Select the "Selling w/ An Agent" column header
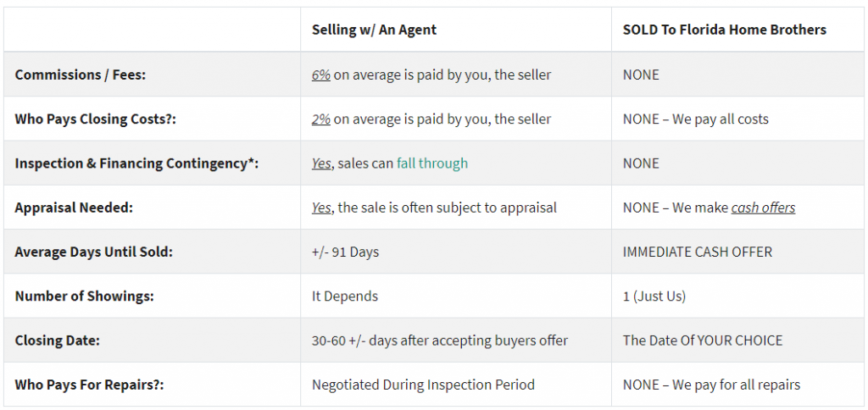This screenshot has height=410, width=868. (x=374, y=30)
